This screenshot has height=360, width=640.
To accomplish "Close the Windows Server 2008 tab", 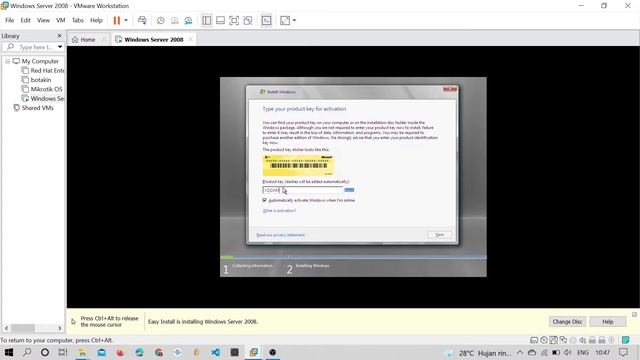I will 190,39.
